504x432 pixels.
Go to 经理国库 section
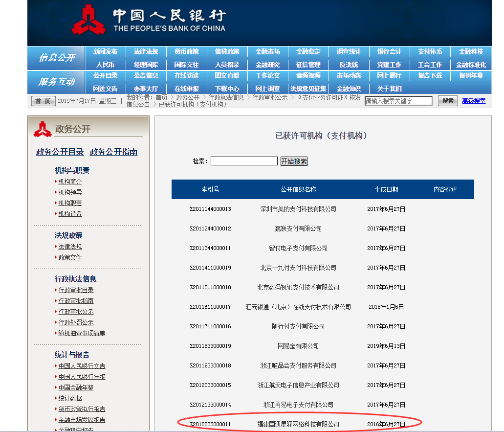[x=146, y=65]
